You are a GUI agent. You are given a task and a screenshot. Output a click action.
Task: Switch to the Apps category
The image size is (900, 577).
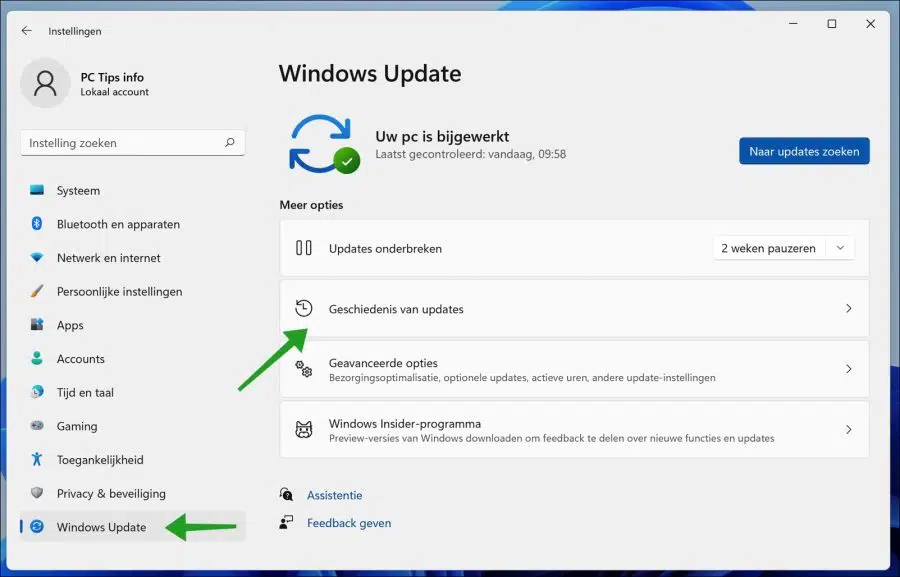tap(133, 325)
